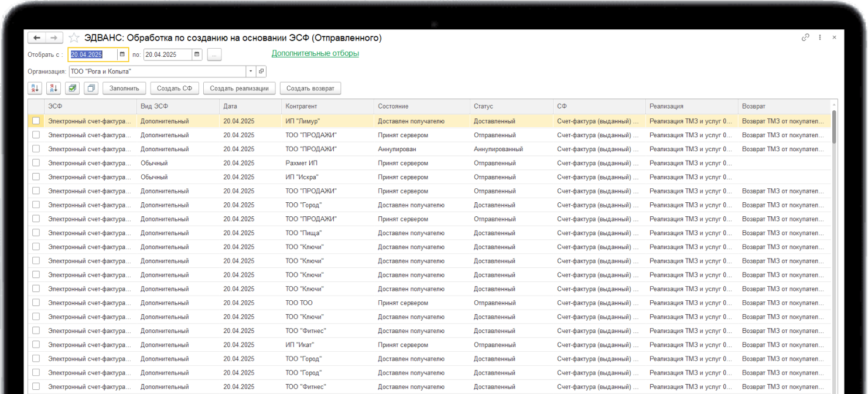
Task: Click the vertical scrollbar thumb of the table
Action: (834, 126)
